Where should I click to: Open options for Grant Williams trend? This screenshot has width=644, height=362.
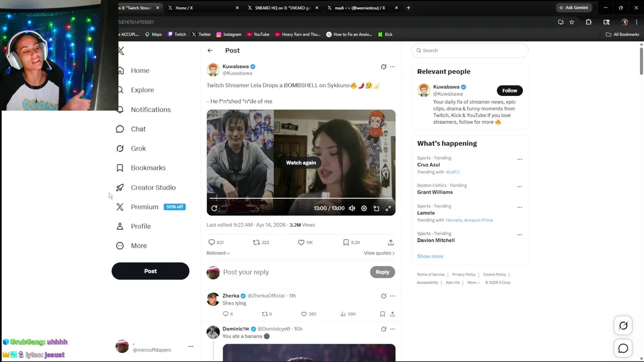click(520, 187)
